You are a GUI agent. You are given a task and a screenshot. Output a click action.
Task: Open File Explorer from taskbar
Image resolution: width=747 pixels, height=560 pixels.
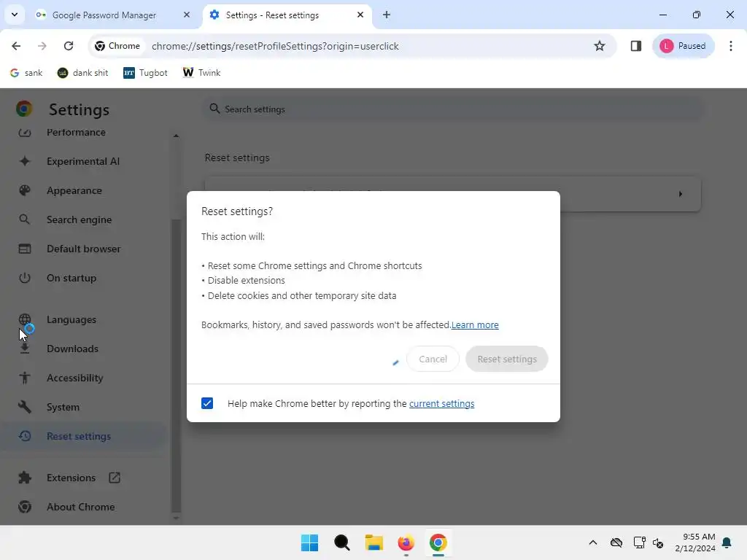[x=374, y=542]
